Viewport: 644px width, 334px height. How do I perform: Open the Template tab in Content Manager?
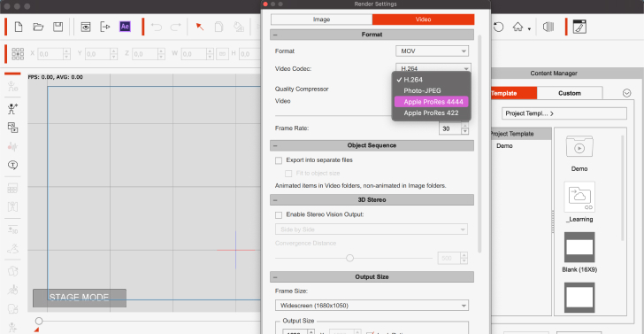click(x=514, y=93)
